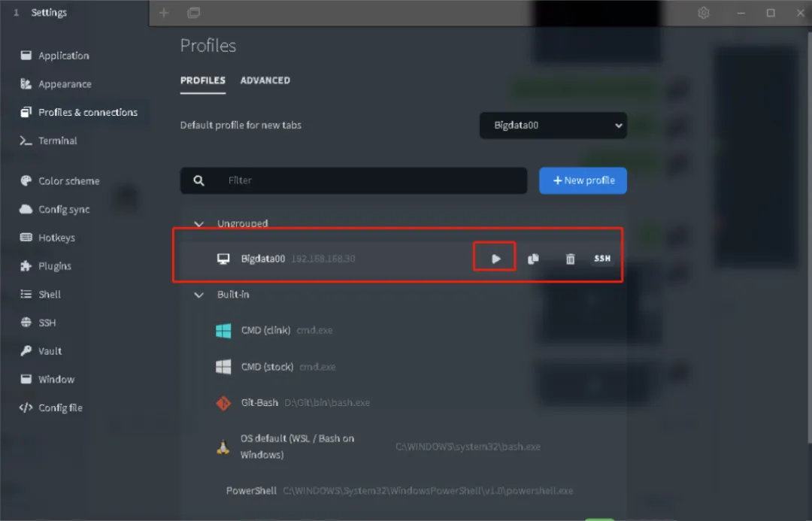Collapse the Built-in profiles group

click(198, 295)
